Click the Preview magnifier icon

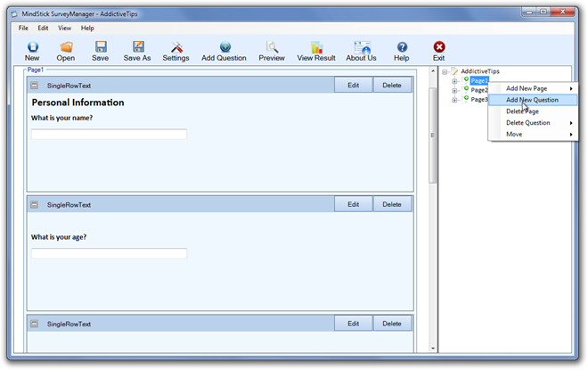point(272,46)
